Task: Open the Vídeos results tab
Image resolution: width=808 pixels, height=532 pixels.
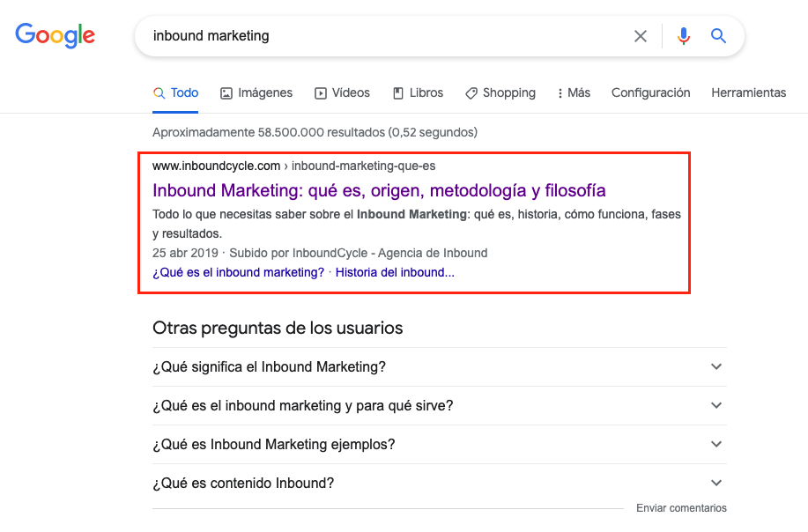Action: (342, 92)
